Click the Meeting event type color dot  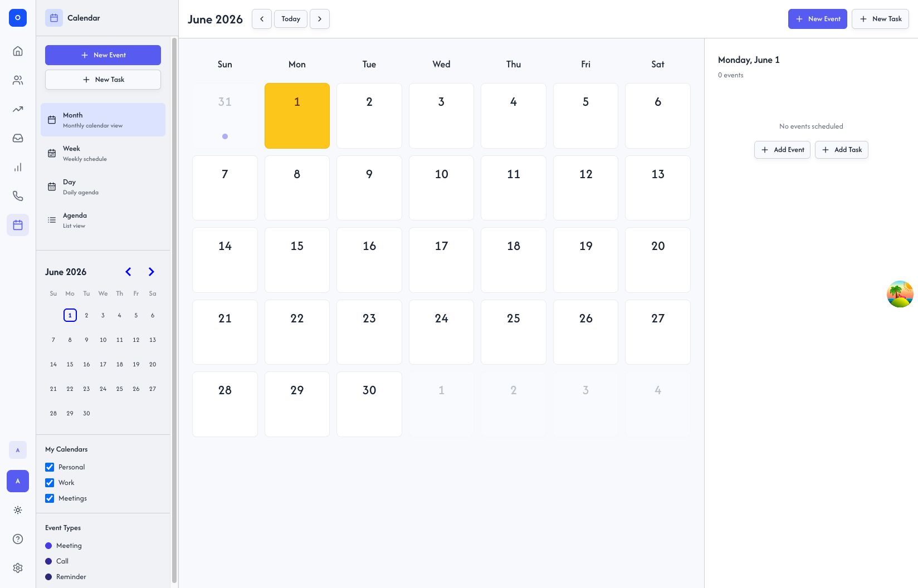(48, 546)
